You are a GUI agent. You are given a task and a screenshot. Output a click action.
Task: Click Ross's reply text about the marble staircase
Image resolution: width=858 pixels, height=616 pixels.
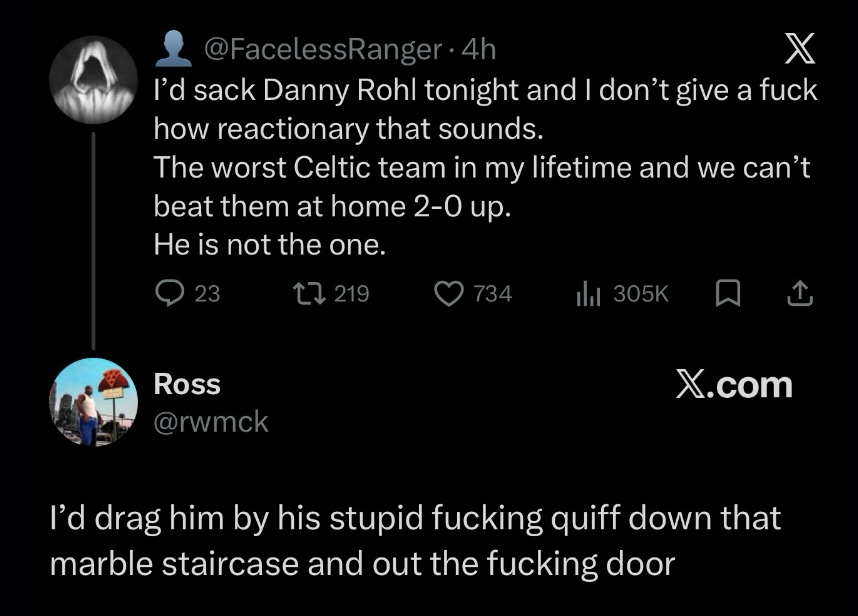click(x=415, y=541)
